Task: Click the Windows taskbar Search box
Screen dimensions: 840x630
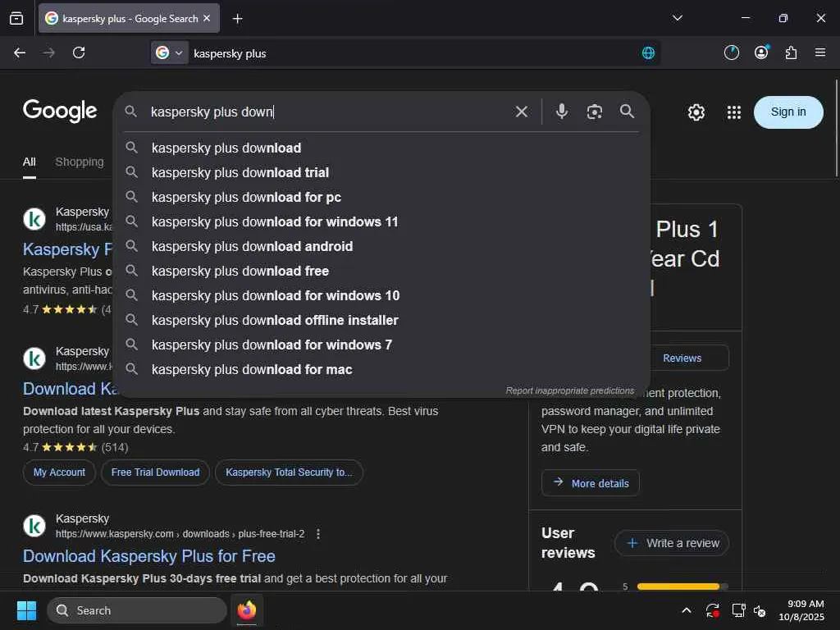Action: [137, 610]
